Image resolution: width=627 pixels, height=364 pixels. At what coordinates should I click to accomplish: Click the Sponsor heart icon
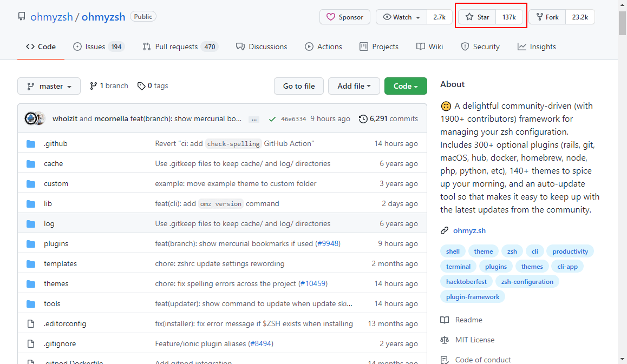click(331, 17)
